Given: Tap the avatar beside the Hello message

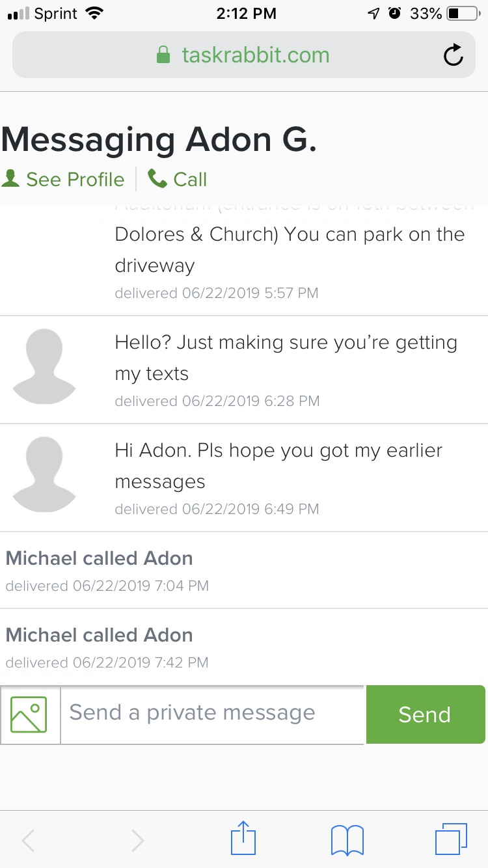Looking at the screenshot, I should click(x=44, y=366).
